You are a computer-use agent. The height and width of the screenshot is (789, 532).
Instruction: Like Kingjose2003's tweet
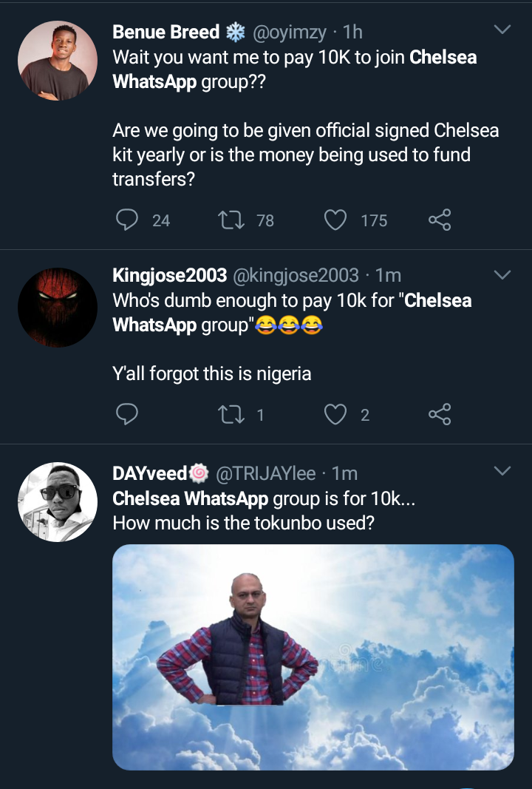335,415
